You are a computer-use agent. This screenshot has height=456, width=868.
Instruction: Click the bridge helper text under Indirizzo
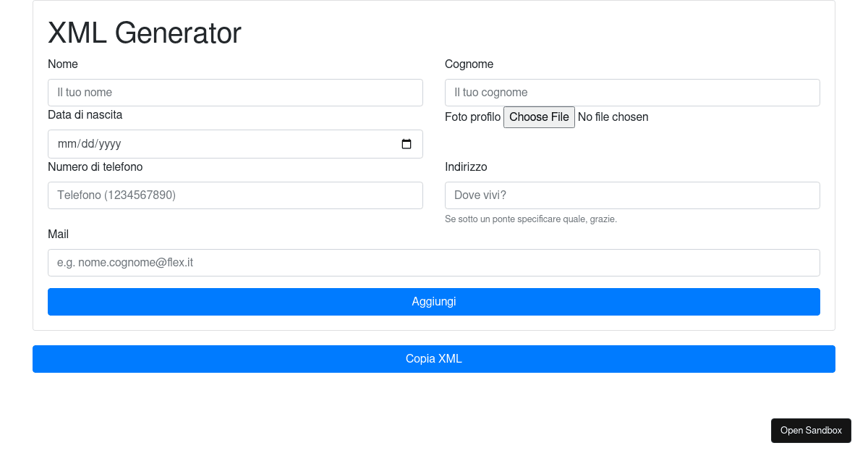point(531,219)
